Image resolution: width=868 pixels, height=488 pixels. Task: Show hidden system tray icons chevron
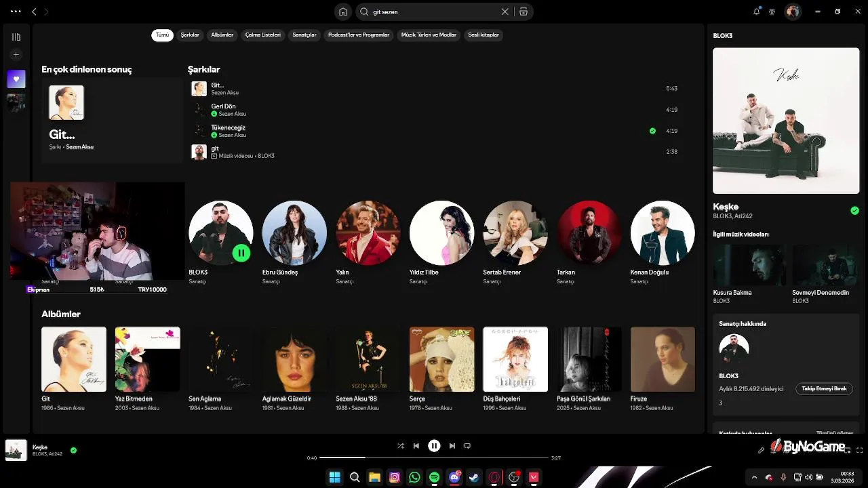tap(754, 477)
